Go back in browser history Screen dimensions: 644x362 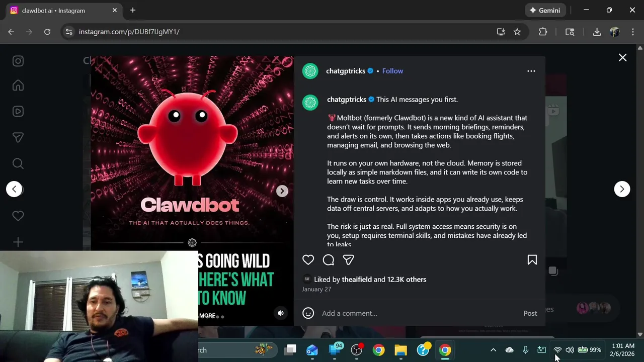click(11, 32)
